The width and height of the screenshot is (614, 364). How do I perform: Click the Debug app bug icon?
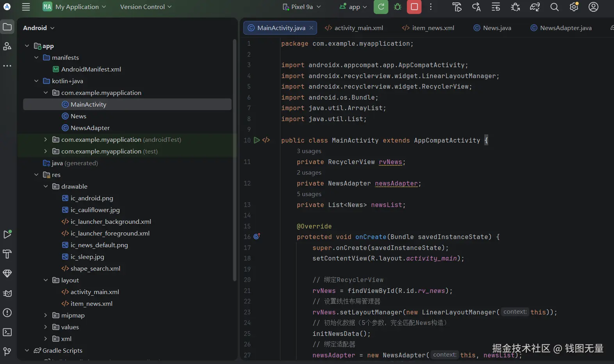click(398, 7)
